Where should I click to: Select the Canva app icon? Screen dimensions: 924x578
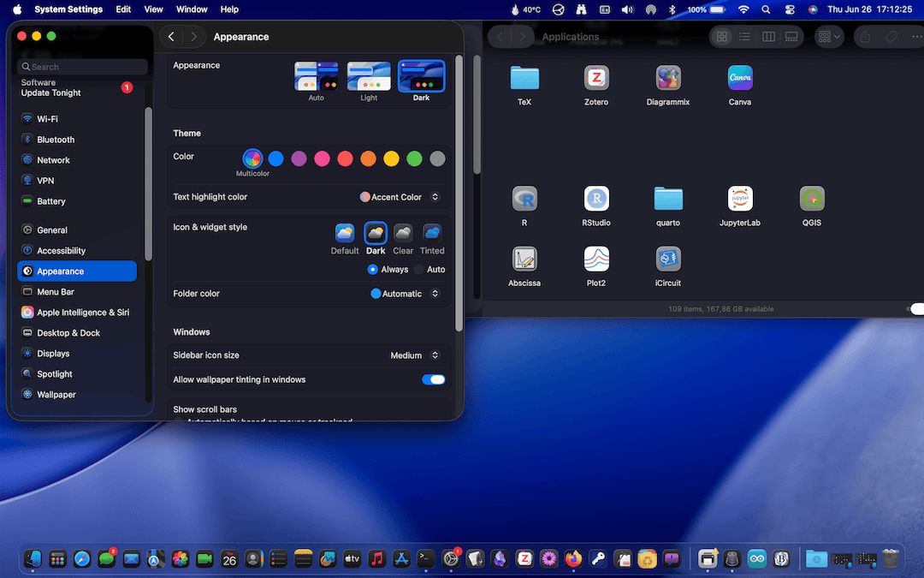pos(739,78)
